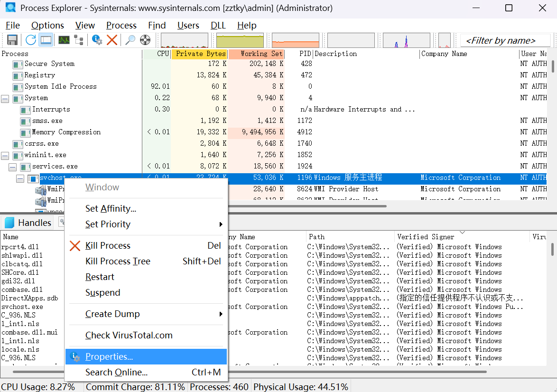The height and width of the screenshot is (392, 557).
Task: Choose Suspend from context menu
Action: pos(146,292)
